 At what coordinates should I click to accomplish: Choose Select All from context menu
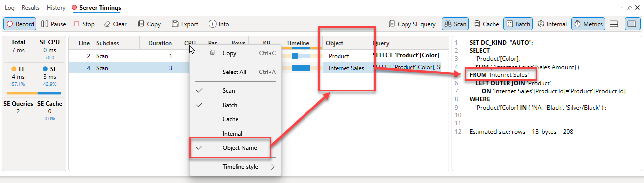(x=236, y=72)
